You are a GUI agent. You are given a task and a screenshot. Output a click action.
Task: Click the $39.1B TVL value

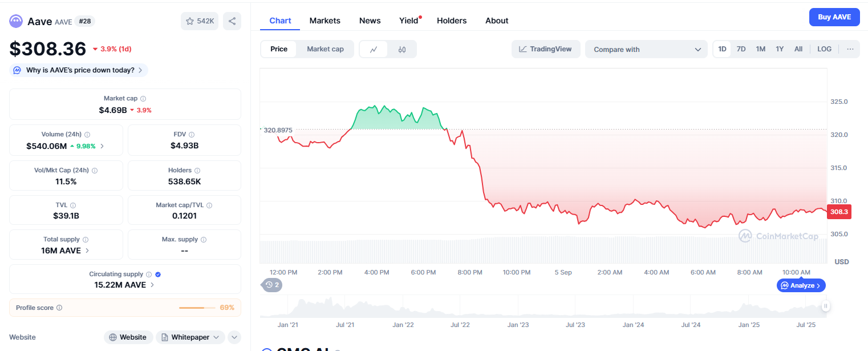(66, 216)
